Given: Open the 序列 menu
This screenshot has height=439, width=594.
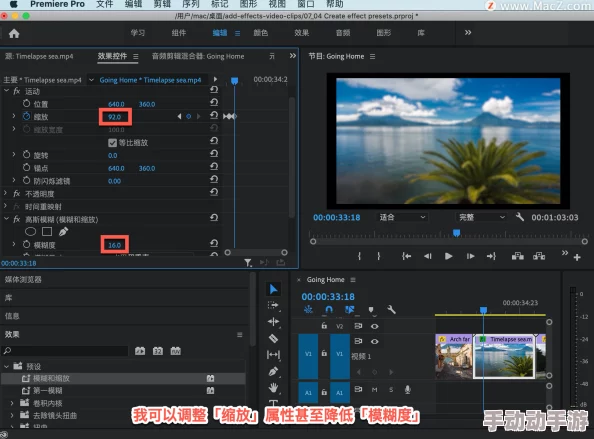Looking at the screenshot, I should [191, 4].
